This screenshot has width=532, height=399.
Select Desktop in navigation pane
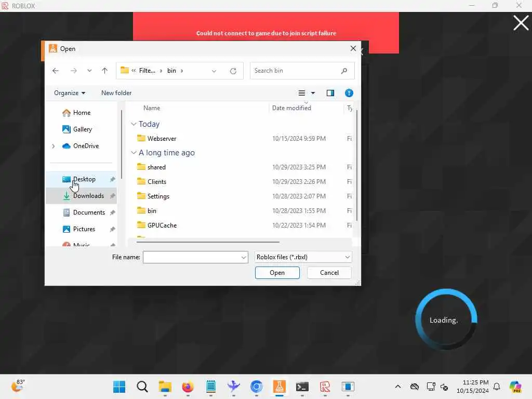82,179
